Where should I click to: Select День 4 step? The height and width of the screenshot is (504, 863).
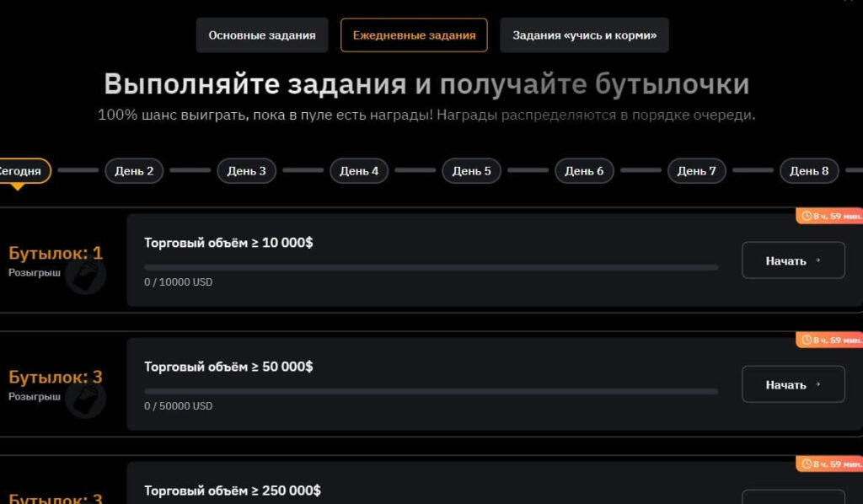pos(359,171)
